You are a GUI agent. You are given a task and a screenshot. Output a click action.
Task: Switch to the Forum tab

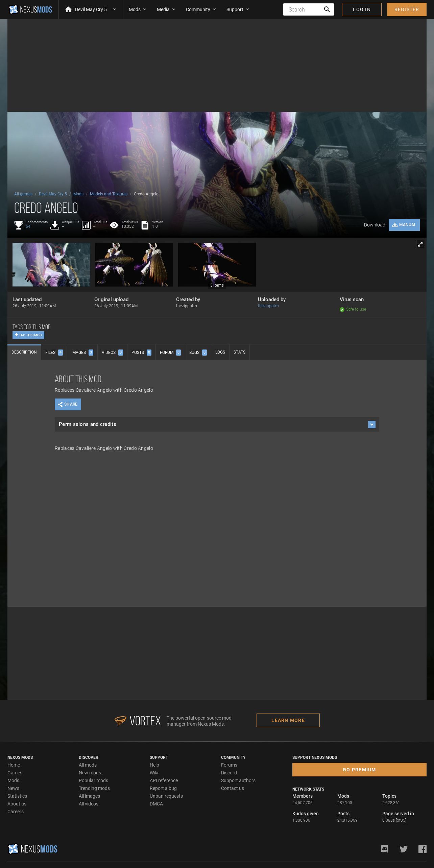170,352
